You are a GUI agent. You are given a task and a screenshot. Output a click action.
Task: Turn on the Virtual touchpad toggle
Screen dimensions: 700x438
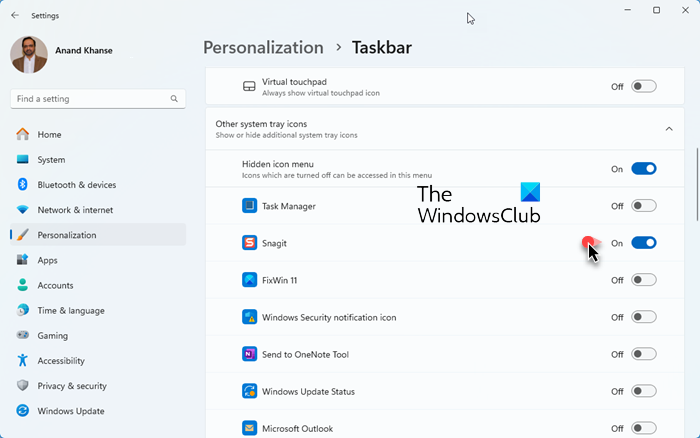pos(644,86)
